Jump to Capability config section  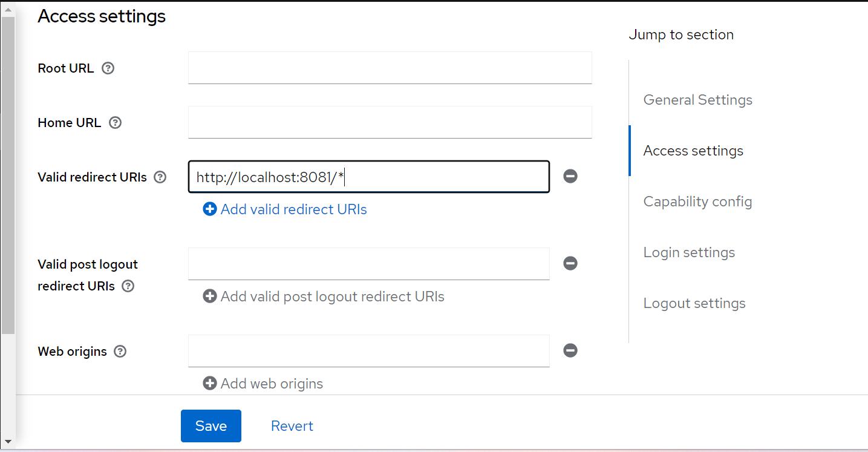tap(698, 201)
